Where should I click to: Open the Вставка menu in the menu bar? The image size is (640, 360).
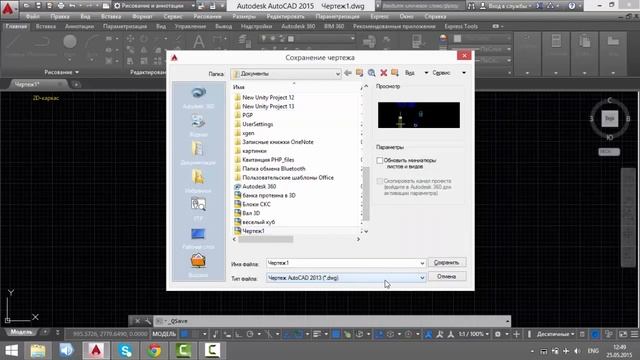coord(111,17)
